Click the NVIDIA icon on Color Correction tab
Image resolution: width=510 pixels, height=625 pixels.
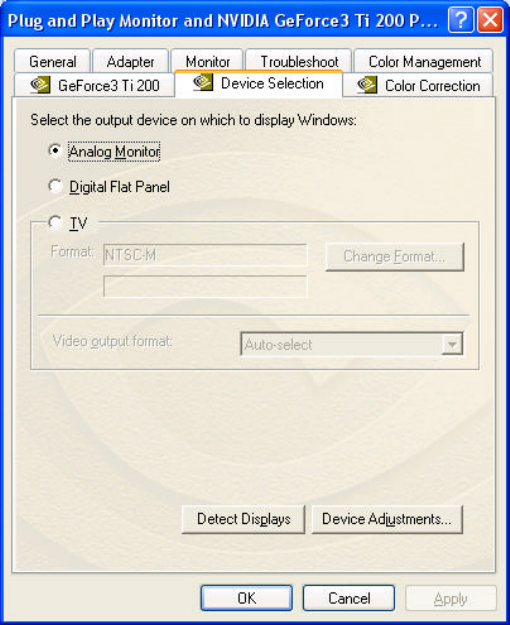click(x=367, y=85)
